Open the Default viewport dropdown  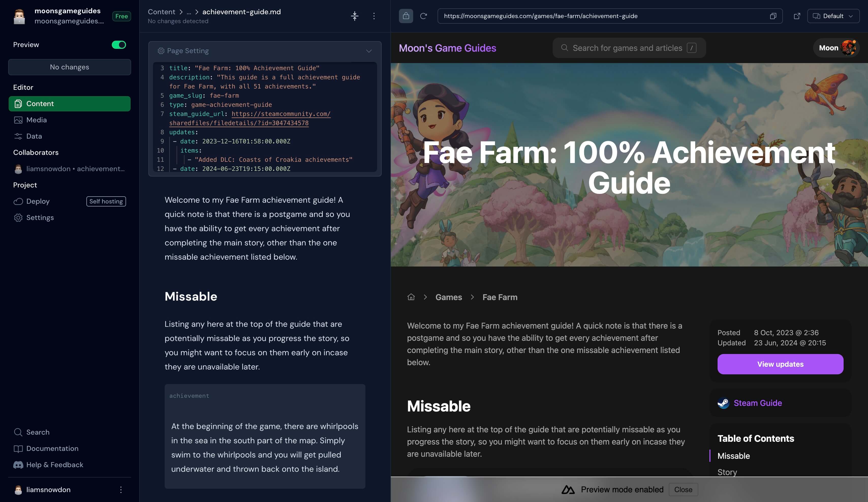[x=833, y=16]
